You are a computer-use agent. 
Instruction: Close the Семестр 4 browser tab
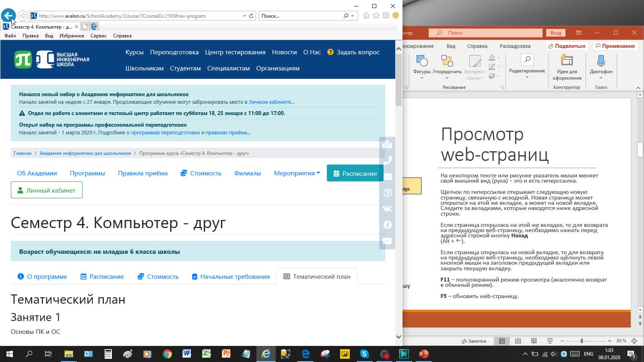point(76,27)
